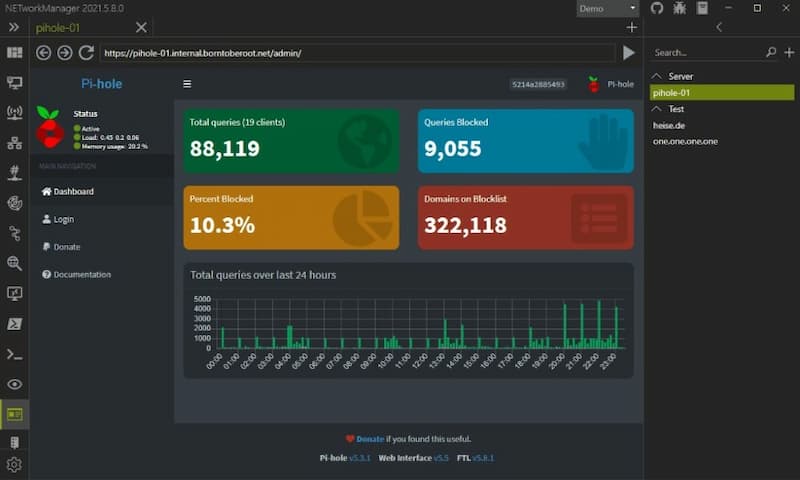Add a new web console tab
Image resolution: width=800 pixels, height=480 pixels.
coord(632,27)
